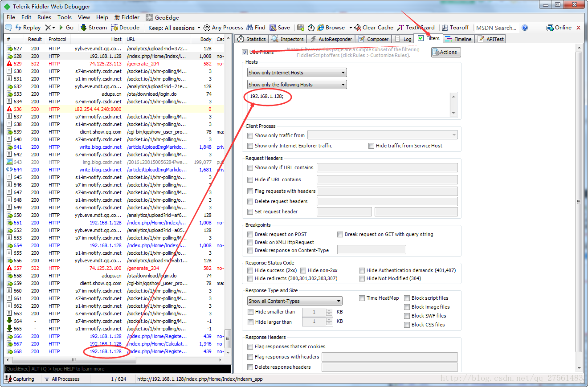
Task: Switch to the Timeline tab
Action: pos(459,39)
